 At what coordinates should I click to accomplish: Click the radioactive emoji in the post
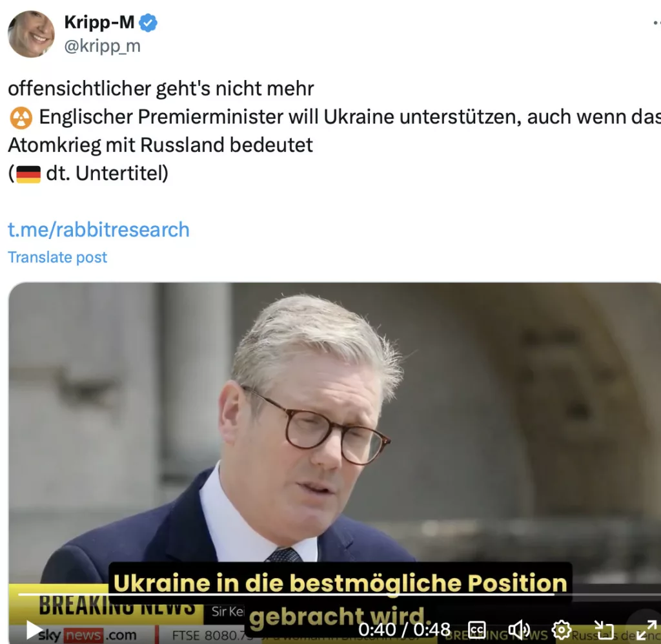click(x=21, y=118)
